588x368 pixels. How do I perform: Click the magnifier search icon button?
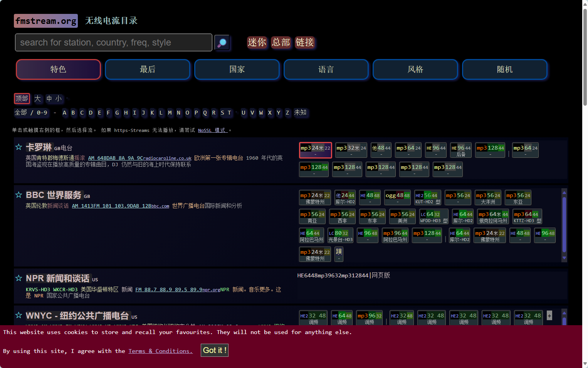point(222,42)
